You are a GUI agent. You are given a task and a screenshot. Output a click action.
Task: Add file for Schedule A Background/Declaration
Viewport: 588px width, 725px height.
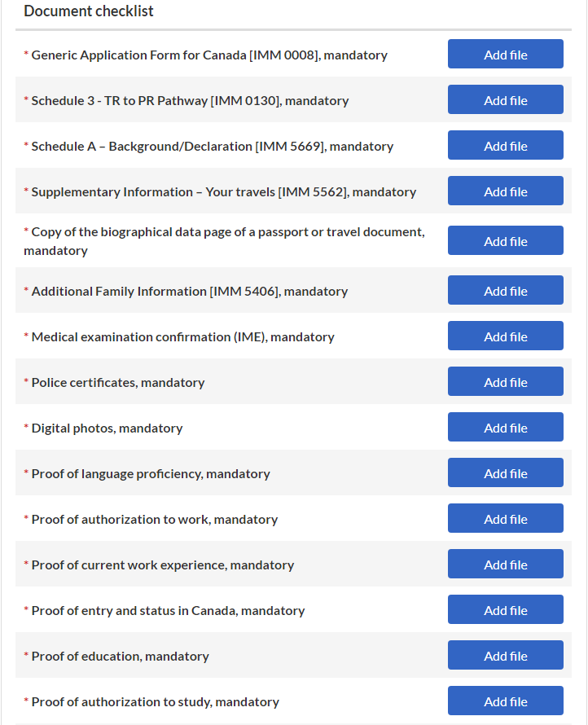tap(505, 146)
